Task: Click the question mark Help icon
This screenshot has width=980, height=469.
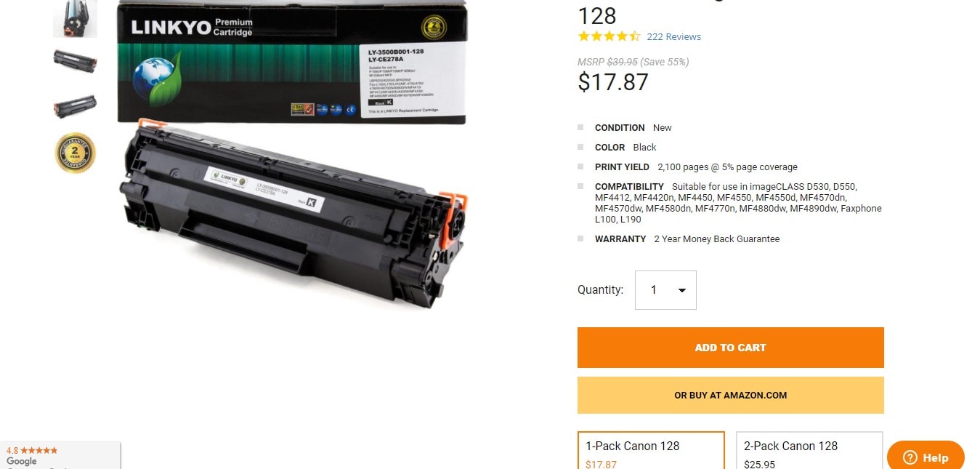Action: pos(910,457)
